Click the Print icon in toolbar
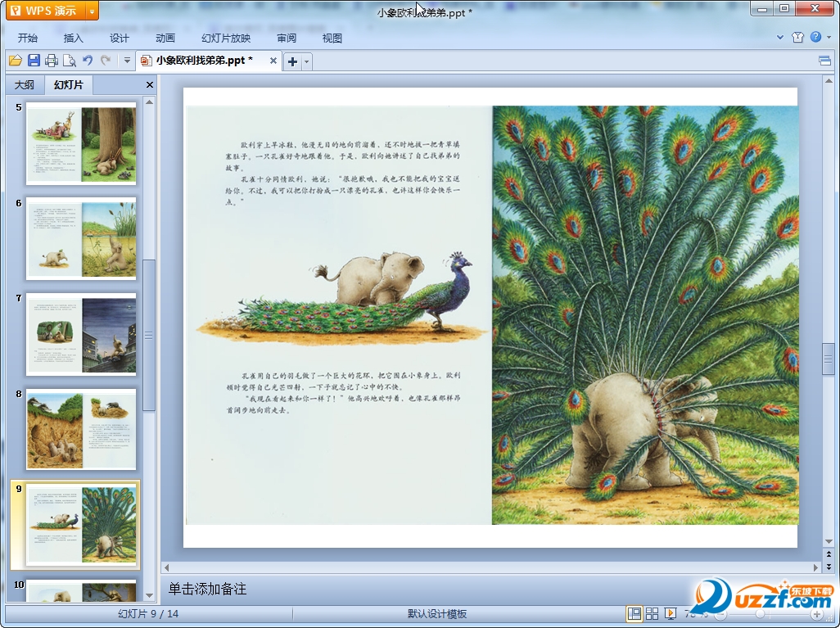This screenshot has width=840, height=628. pyautogui.click(x=52, y=61)
